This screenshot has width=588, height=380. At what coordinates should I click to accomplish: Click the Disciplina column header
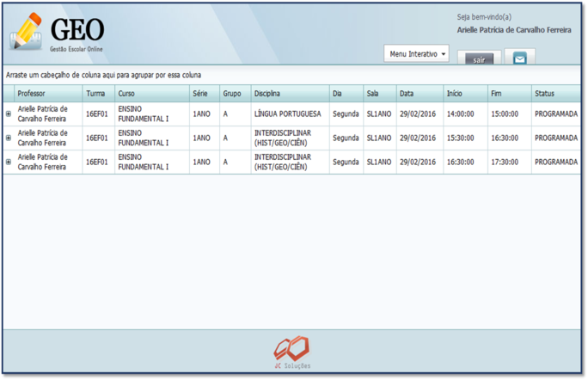pos(291,94)
